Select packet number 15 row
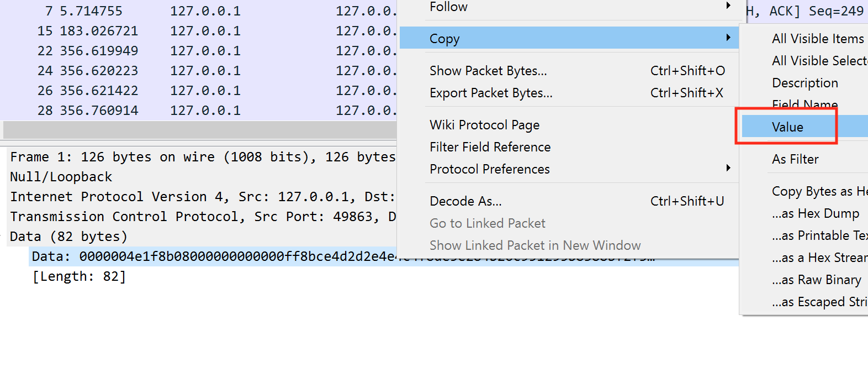 coord(199,31)
